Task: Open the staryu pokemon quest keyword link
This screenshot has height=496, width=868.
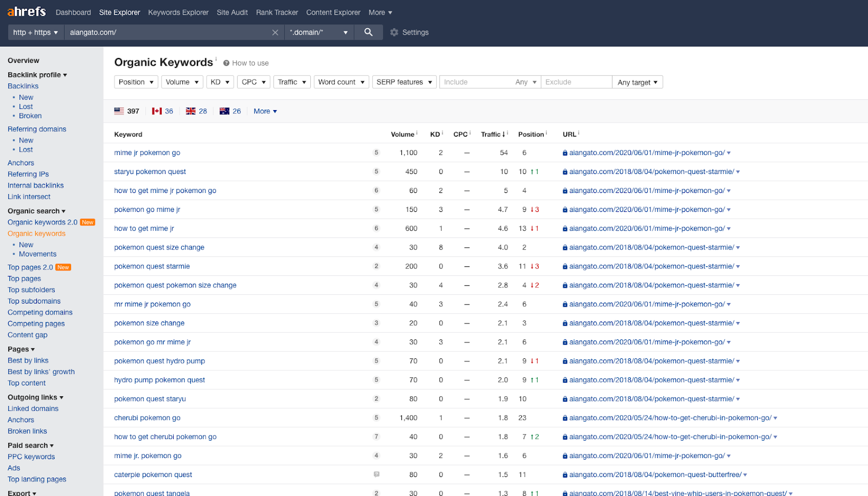Action: click(x=150, y=172)
